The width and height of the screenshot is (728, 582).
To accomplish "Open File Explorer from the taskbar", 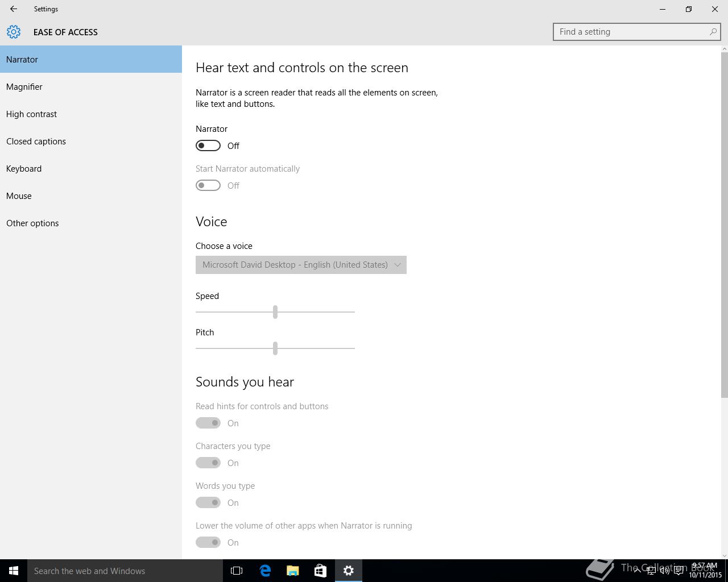I will click(x=293, y=571).
